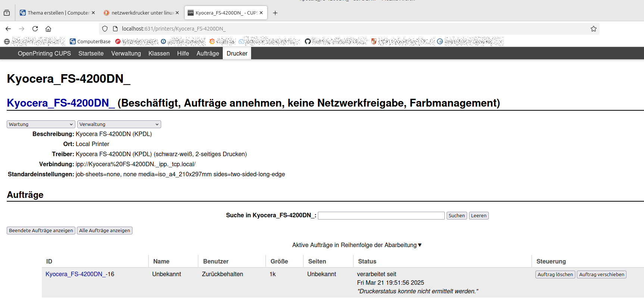Open the orange Grafana-style bookmark icon

(212, 41)
